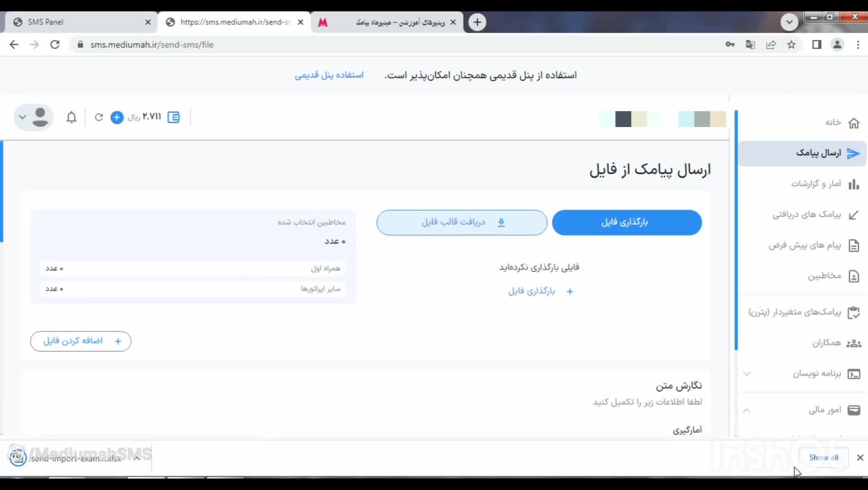Viewport: 868px width, 490px height.
Task: Dismiss the downloads bar
Action: tap(860, 458)
